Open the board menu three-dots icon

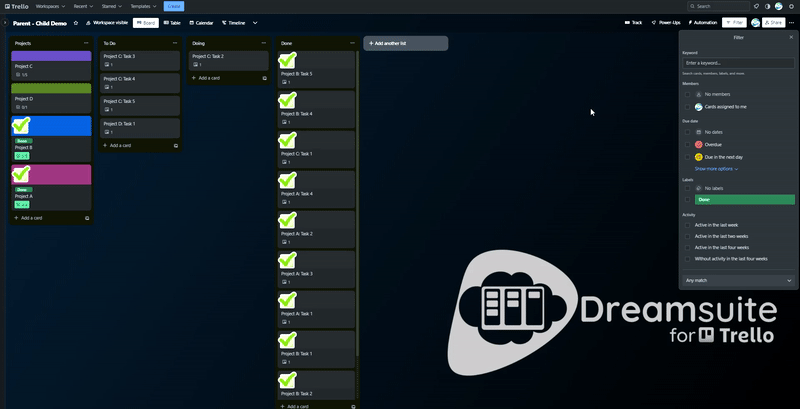point(791,23)
